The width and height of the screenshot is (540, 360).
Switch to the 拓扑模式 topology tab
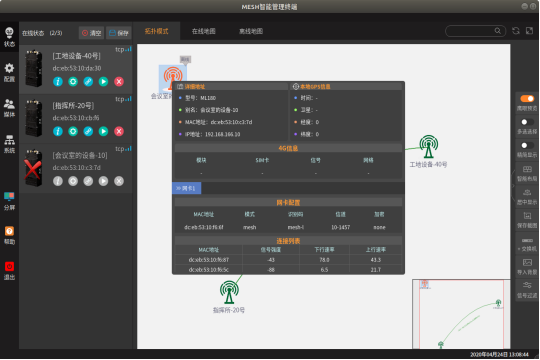point(156,31)
